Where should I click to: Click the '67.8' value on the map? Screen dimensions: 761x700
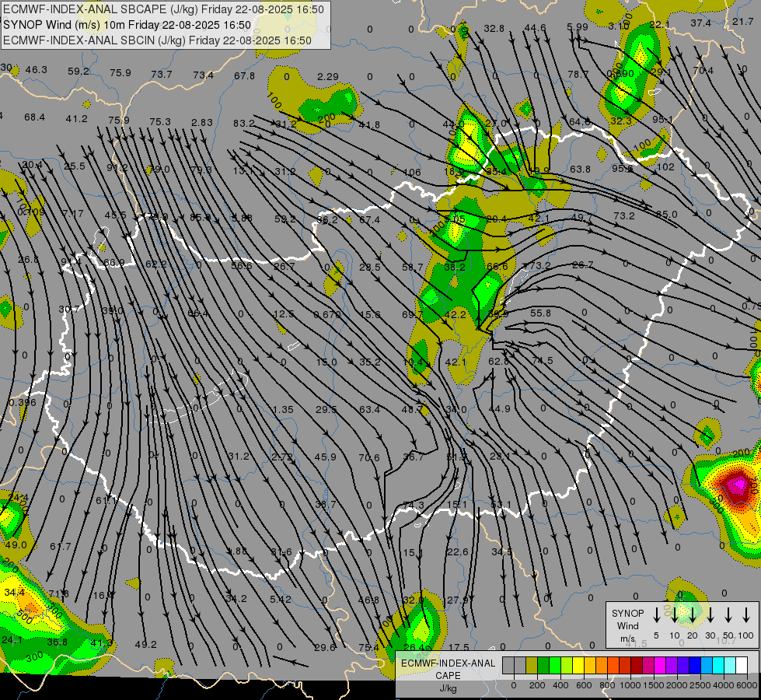point(244,75)
